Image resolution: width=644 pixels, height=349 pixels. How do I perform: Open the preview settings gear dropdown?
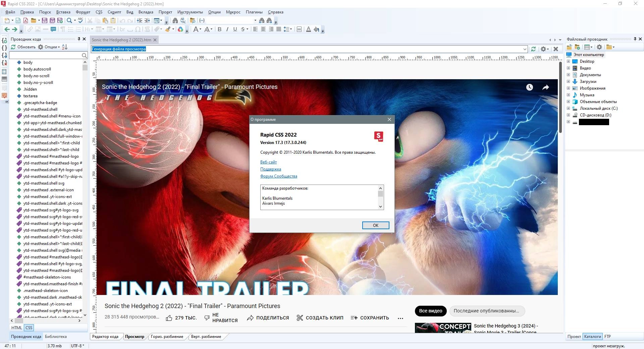(x=545, y=49)
